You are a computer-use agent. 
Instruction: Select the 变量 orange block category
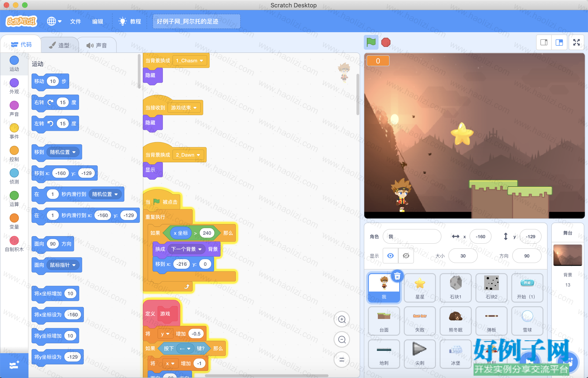point(14,221)
